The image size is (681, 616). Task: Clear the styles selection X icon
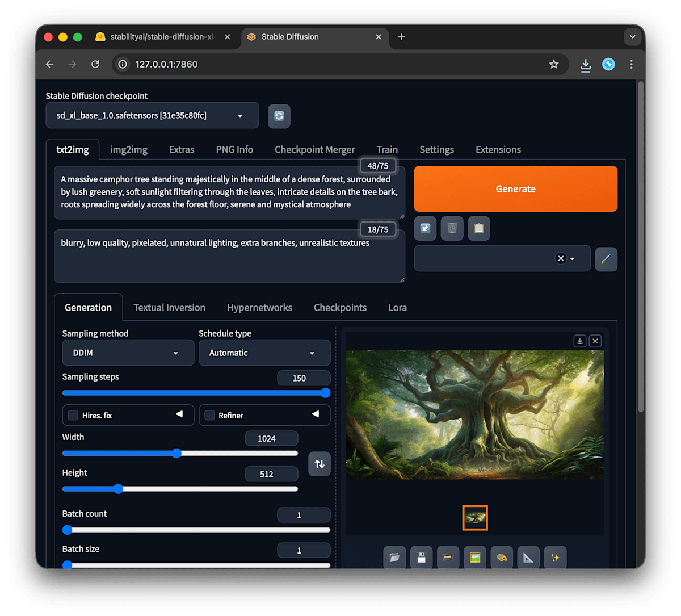561,259
